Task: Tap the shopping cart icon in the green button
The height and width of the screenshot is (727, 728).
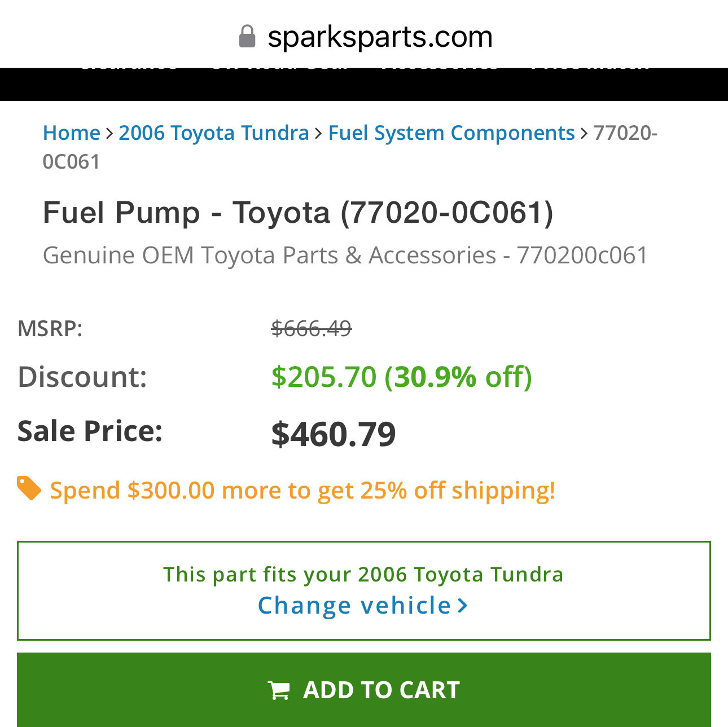Action: point(279,690)
